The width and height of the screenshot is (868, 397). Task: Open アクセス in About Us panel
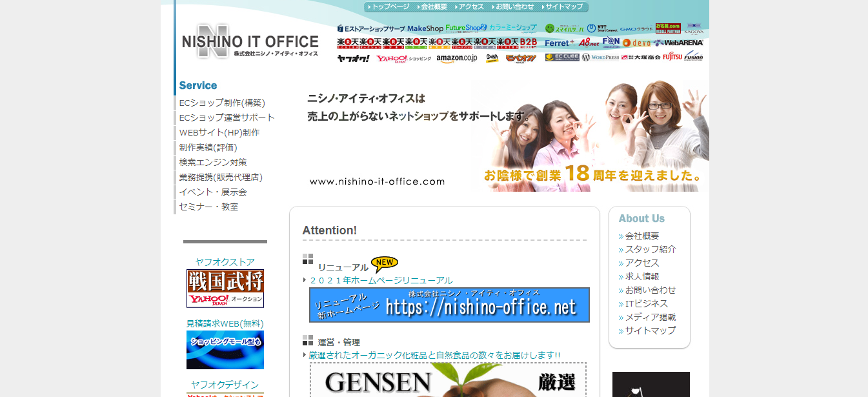click(x=642, y=263)
